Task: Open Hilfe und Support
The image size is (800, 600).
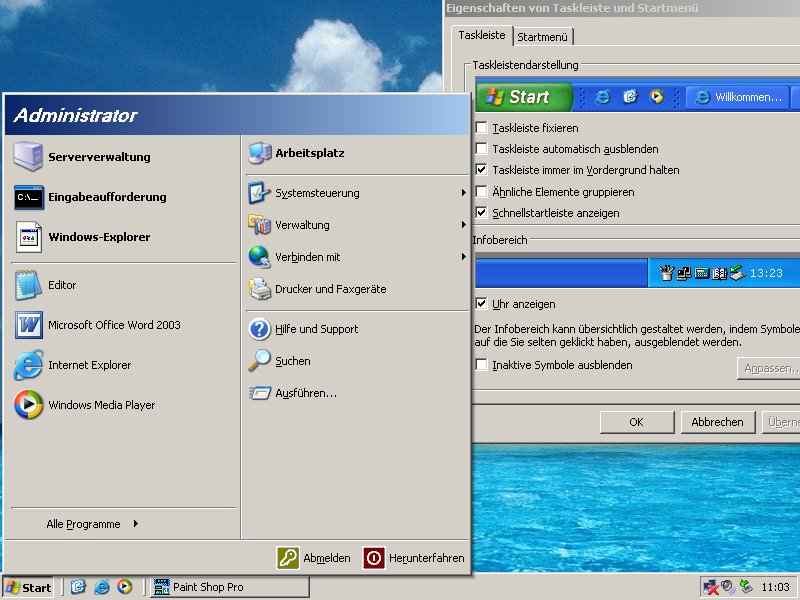Action: pos(316,329)
